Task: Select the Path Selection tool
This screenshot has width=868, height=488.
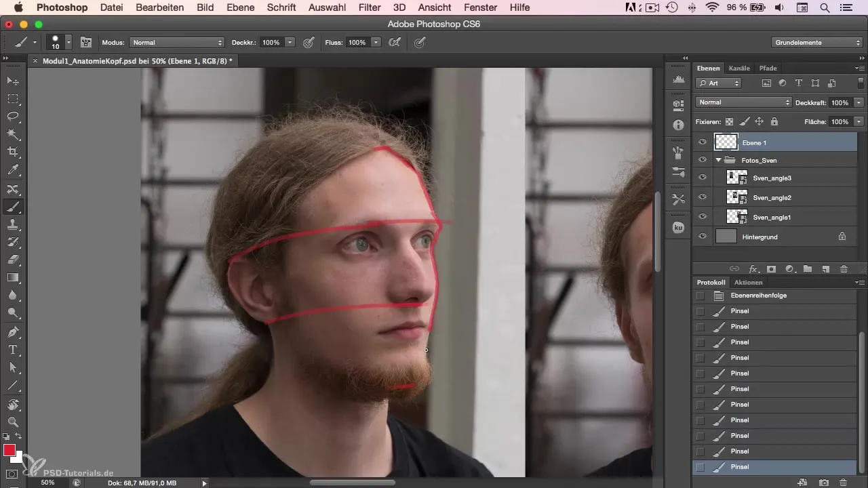Action: (13, 367)
